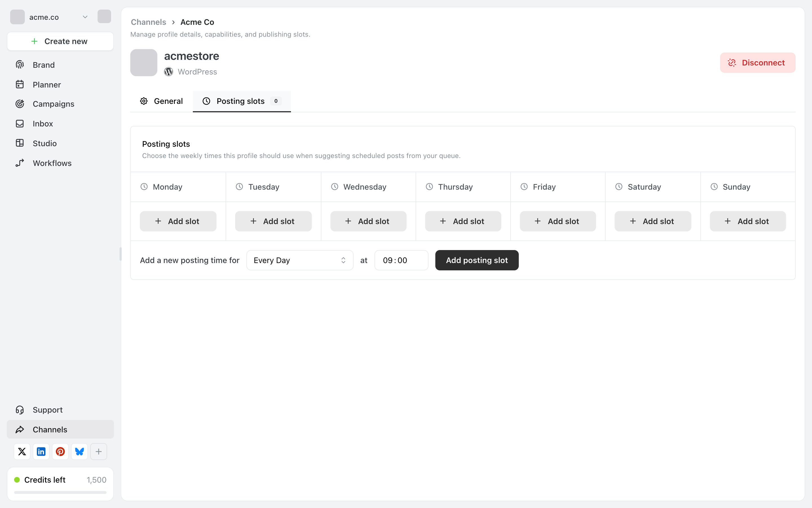Select Channels in the sidebar

(x=60, y=429)
